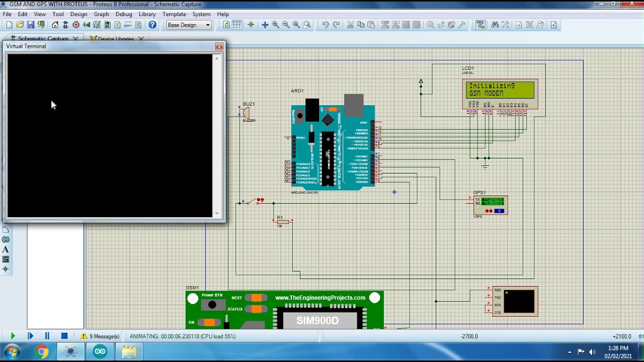Click the Pan/center crossed arrows icon

point(265,25)
